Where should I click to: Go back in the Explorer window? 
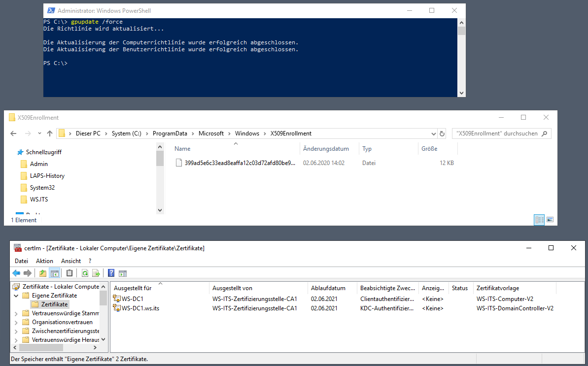click(x=13, y=133)
